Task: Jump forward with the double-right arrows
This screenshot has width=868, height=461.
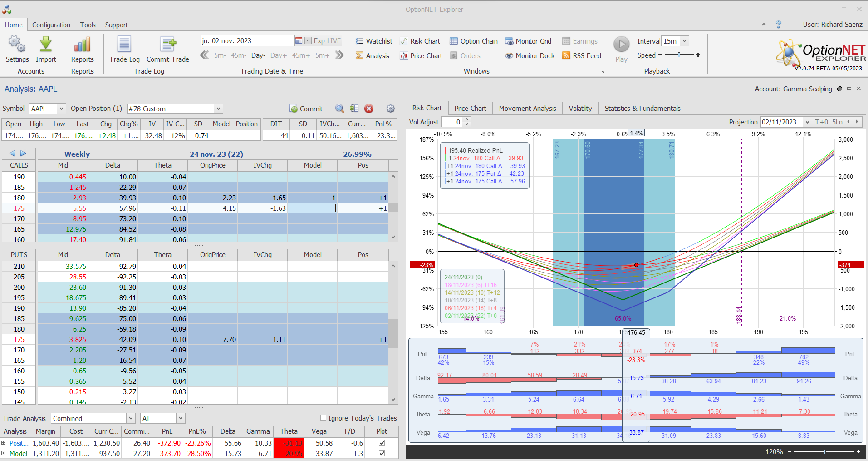Action: click(339, 55)
